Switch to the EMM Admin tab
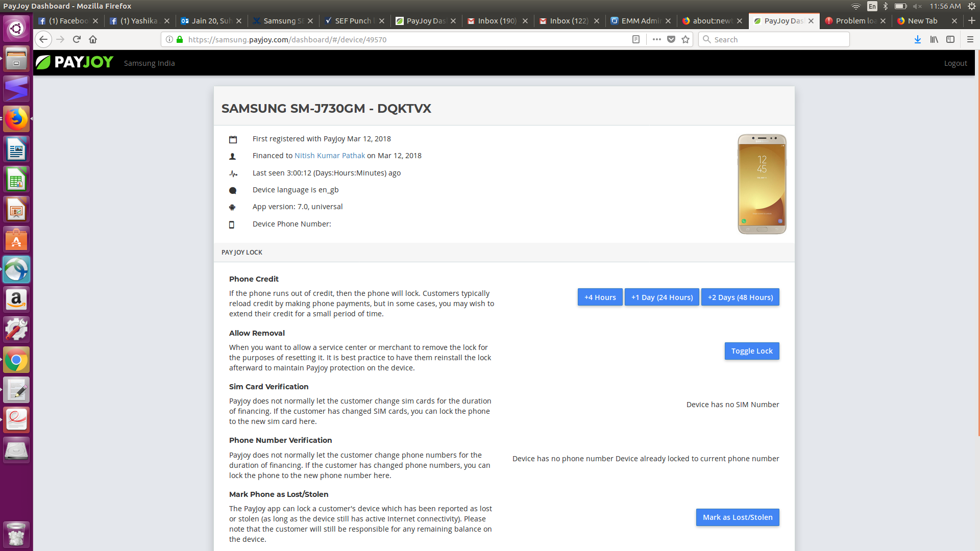This screenshot has width=980, height=551. click(x=641, y=21)
